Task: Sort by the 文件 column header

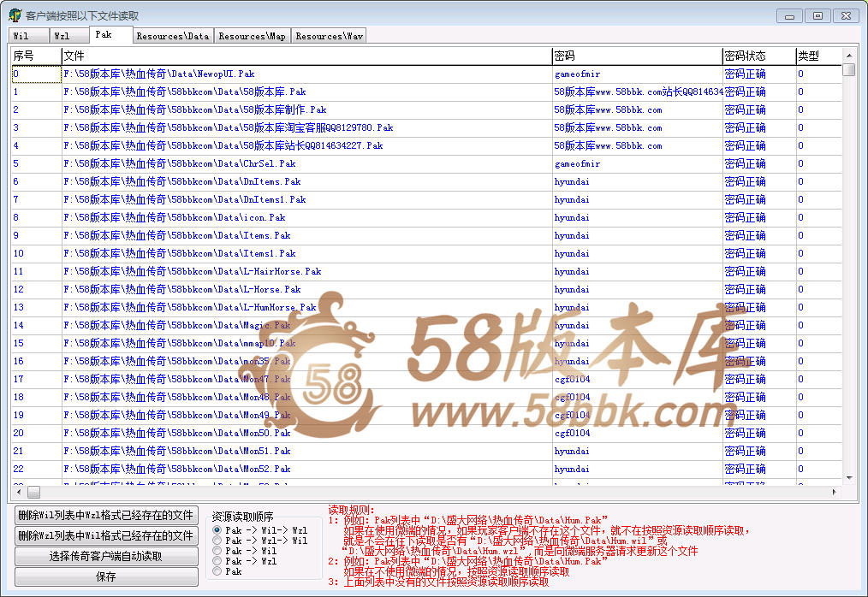Action: coord(306,56)
